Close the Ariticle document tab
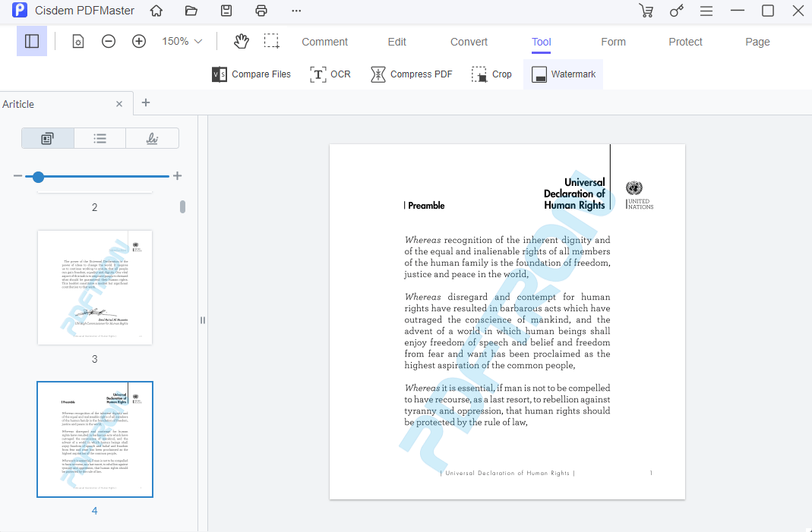This screenshot has width=812, height=532. (x=119, y=104)
